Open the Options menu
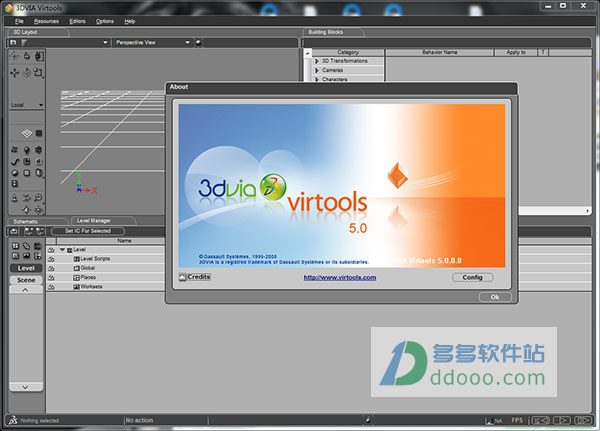Viewport: 600px width, 431px height. point(105,21)
